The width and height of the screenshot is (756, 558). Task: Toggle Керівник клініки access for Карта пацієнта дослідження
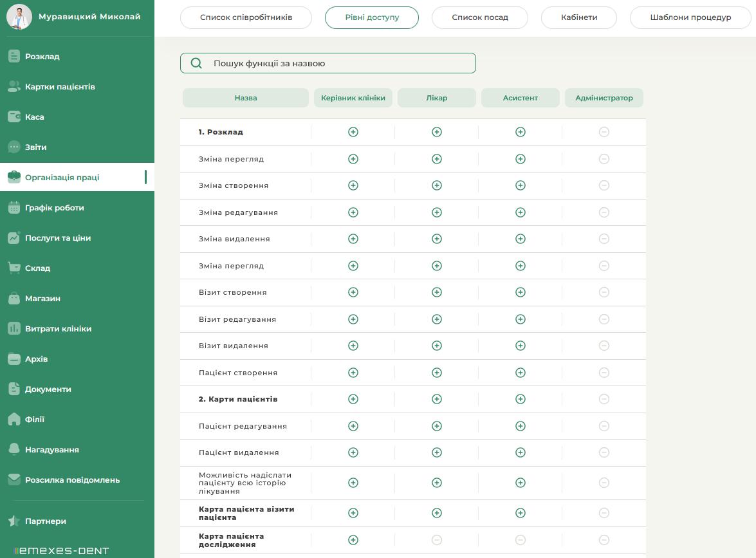[353, 540]
